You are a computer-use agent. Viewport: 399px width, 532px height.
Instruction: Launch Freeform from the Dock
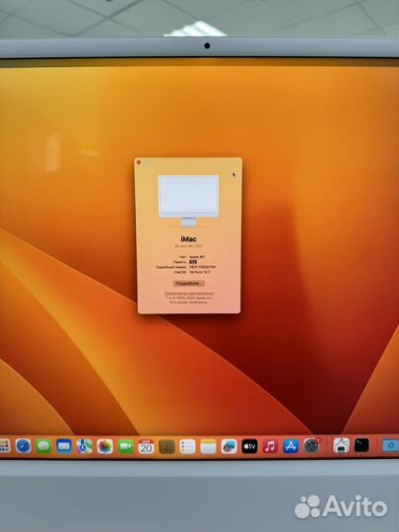click(x=229, y=446)
